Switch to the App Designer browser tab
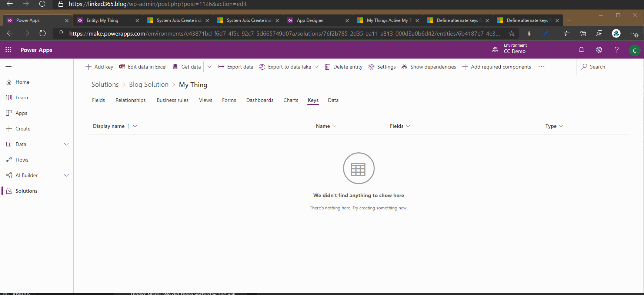This screenshot has width=644, height=295. click(318, 20)
